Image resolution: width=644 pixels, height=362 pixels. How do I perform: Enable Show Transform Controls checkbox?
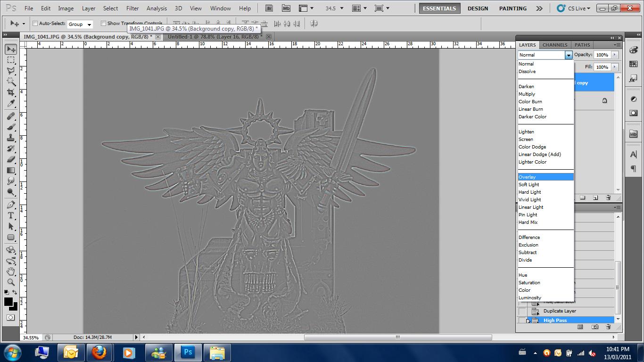tap(103, 24)
